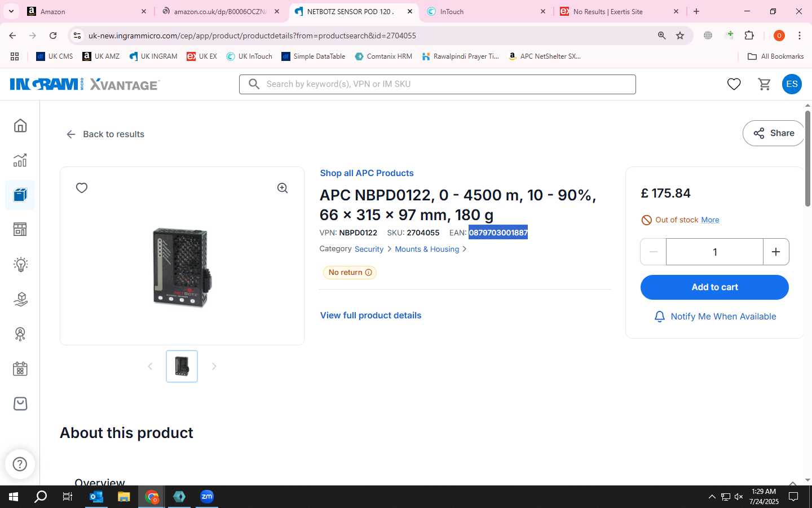This screenshot has height=508, width=812.
Task: Switch to the No Results Exertis tab
Action: pos(620,11)
